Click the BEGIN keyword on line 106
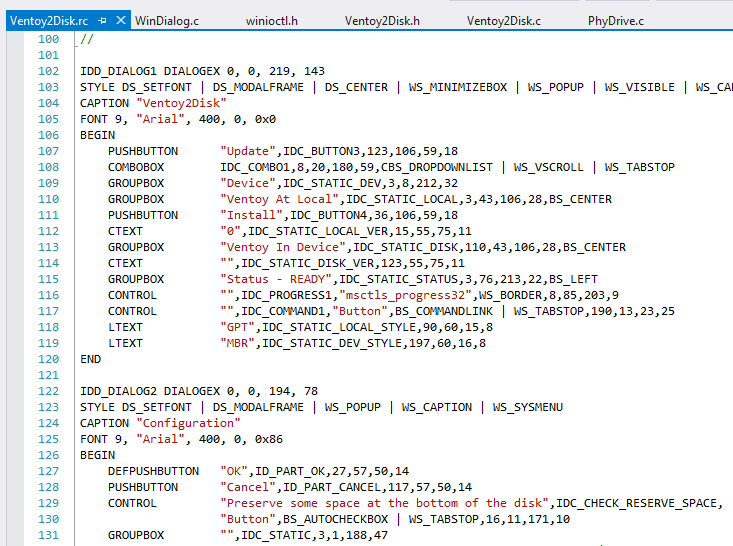Viewport: 733px width, 546px height. pyautogui.click(x=97, y=135)
